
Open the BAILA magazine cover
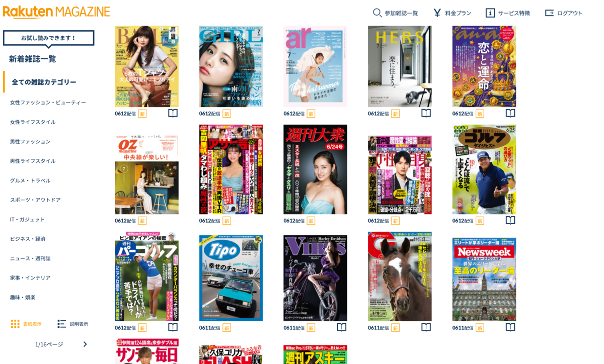click(x=146, y=66)
